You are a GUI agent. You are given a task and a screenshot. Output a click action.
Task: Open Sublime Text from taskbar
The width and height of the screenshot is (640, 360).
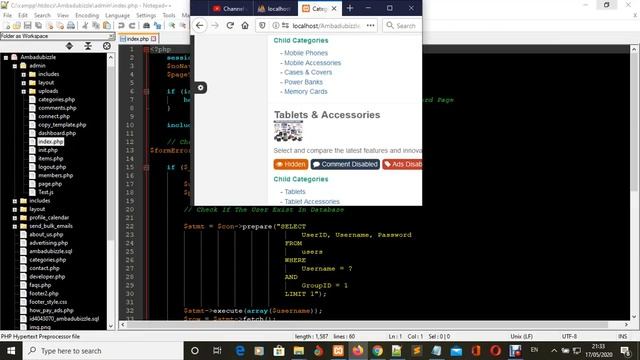(417, 351)
